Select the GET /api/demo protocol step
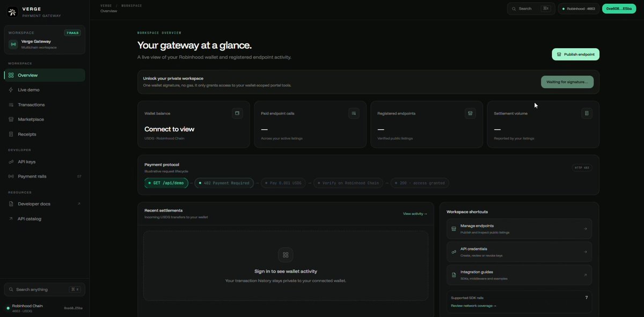The width and height of the screenshot is (644, 317). point(166,183)
